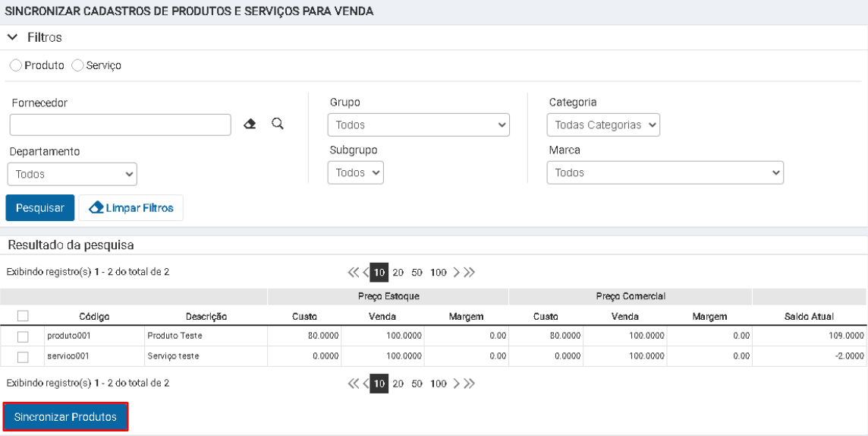Jump to last page in bottom pagination
This screenshot has width=868, height=436.
tap(469, 384)
